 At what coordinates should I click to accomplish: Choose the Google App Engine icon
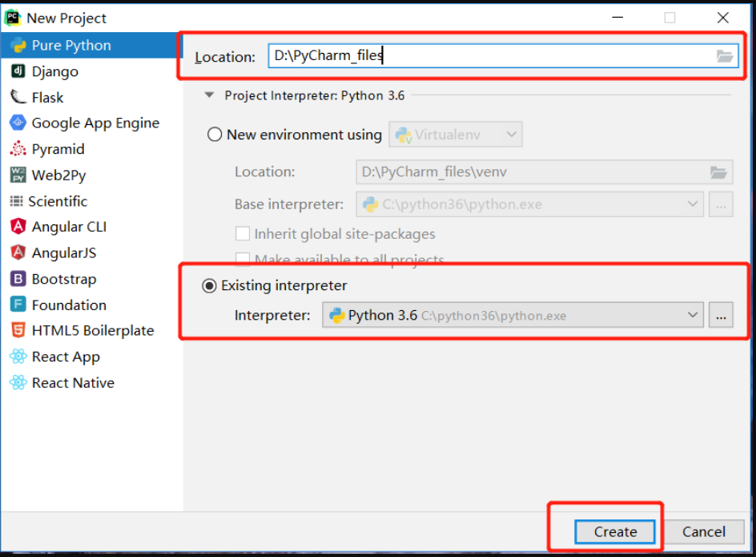(x=18, y=123)
